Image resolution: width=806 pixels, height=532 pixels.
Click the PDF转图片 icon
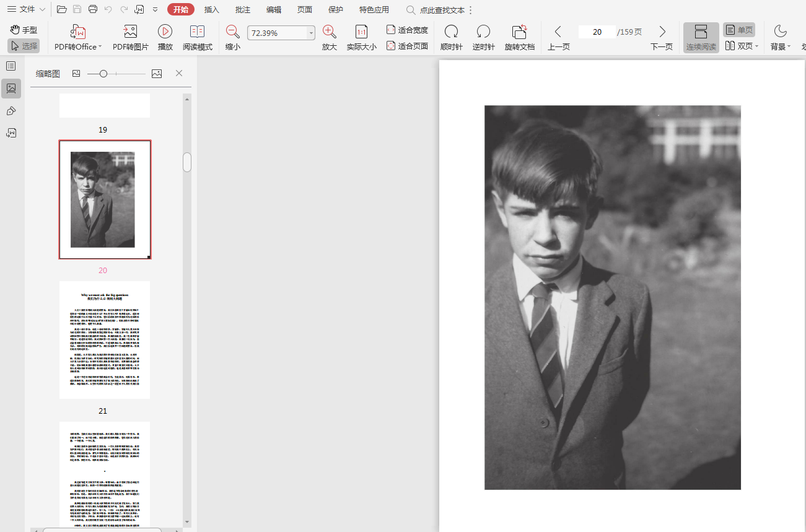[x=130, y=32]
